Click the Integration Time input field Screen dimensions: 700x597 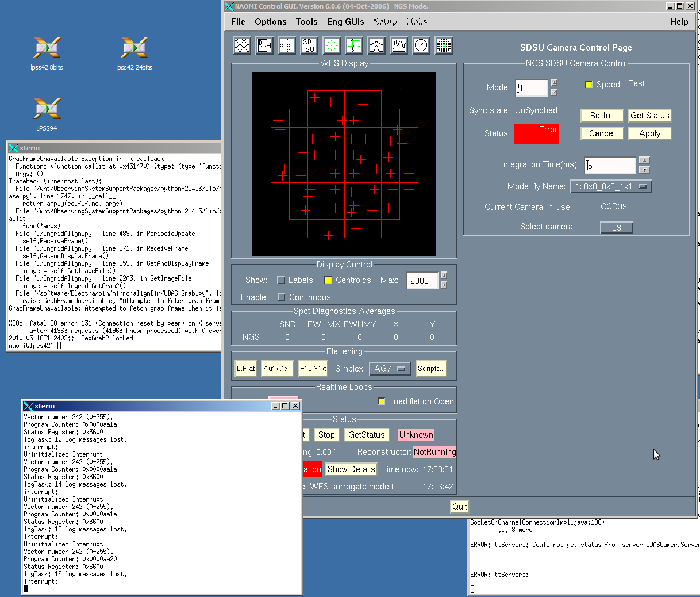tap(610, 166)
